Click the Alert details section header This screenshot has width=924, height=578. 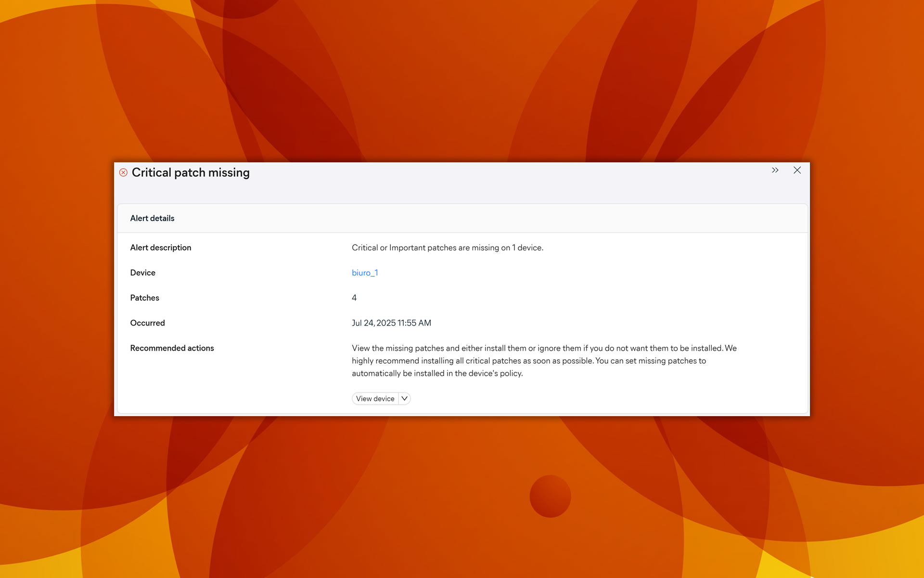(x=152, y=218)
